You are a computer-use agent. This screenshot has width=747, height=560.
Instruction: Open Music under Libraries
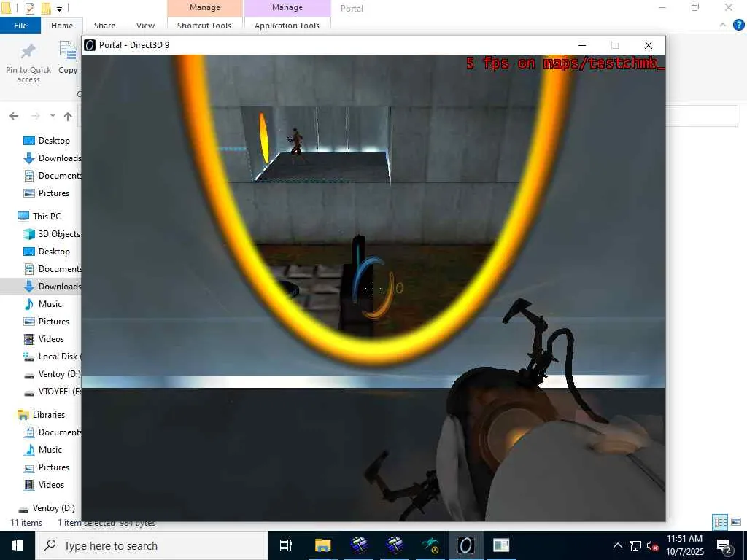point(50,449)
